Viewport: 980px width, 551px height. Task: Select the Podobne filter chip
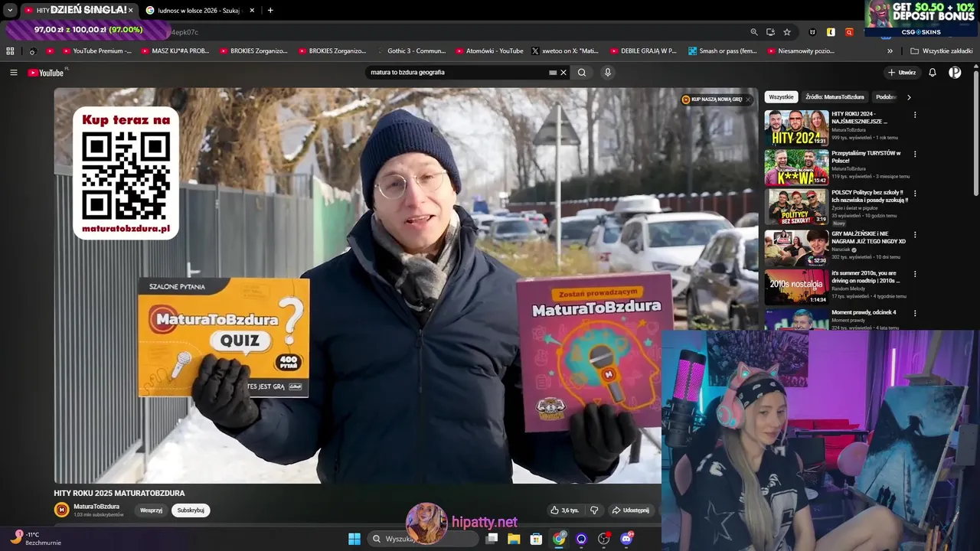click(x=887, y=97)
